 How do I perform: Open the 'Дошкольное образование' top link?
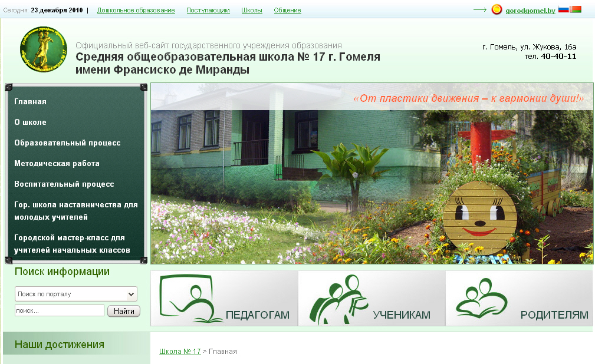pos(136,11)
